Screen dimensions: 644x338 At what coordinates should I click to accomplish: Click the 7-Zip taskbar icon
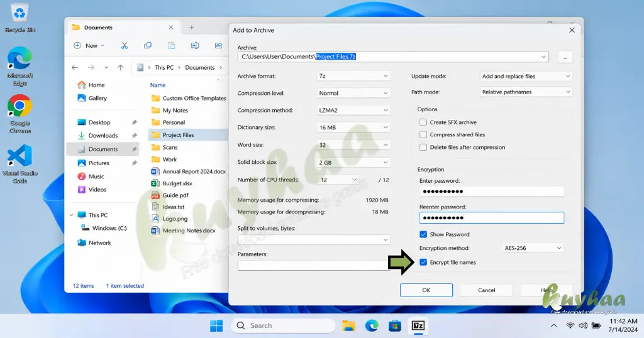click(x=418, y=325)
